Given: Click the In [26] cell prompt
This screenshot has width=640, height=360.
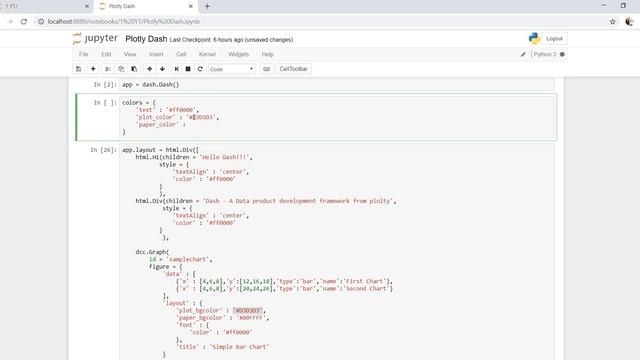Looking at the screenshot, I should (x=103, y=150).
